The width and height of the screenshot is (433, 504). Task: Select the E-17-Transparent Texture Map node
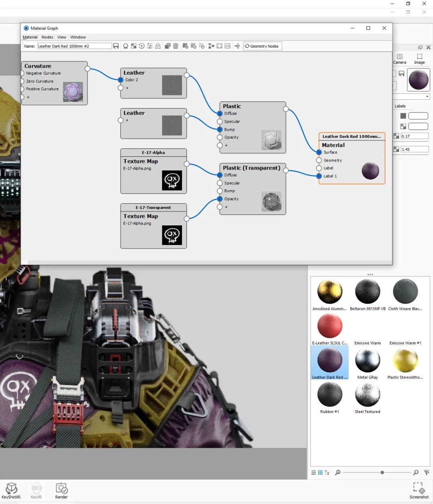(x=154, y=226)
